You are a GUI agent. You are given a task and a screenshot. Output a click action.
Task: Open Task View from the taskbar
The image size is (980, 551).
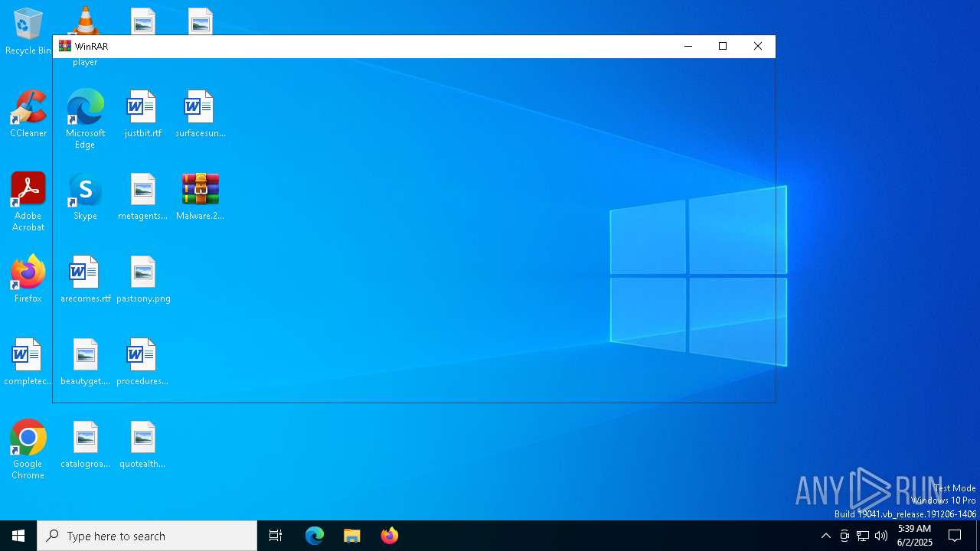[x=276, y=536]
